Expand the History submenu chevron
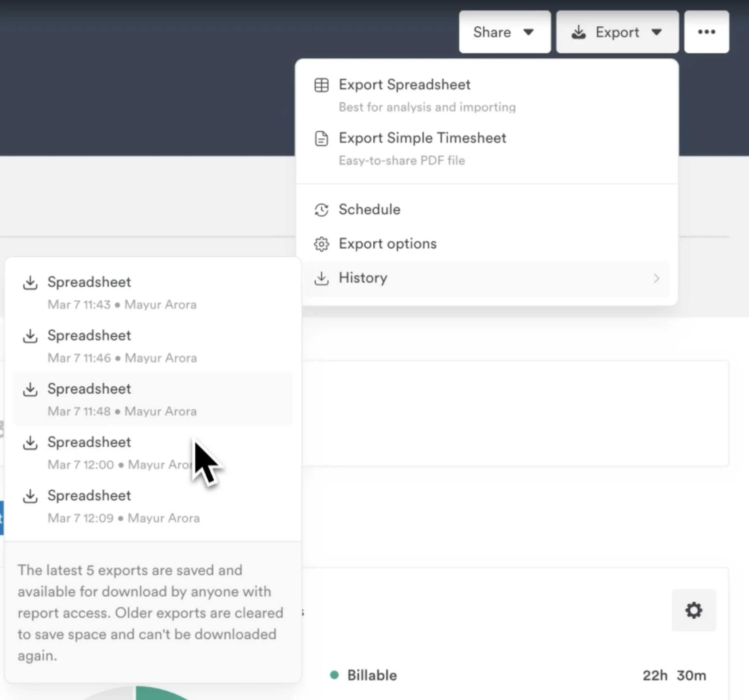Image resolution: width=749 pixels, height=700 pixels. point(657,278)
